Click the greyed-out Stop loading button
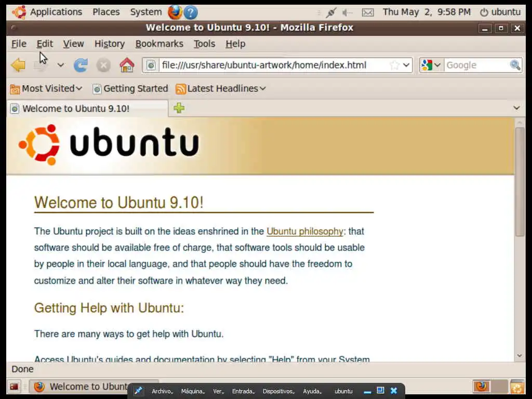Viewport: 532px width, 399px height. click(x=103, y=65)
